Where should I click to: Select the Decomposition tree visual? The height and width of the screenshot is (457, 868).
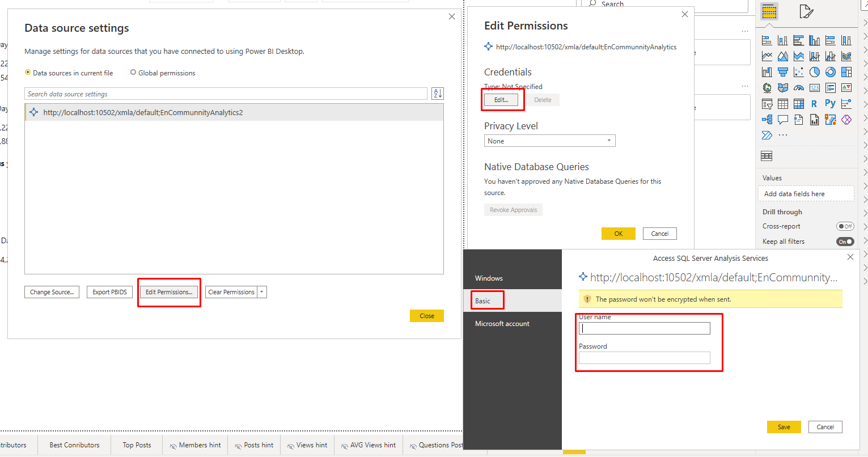pos(767,120)
